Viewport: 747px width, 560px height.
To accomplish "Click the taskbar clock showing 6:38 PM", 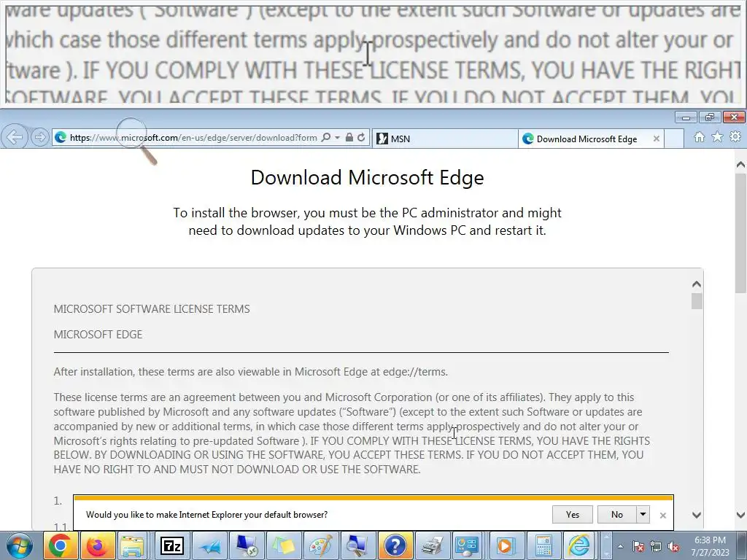I will point(710,546).
